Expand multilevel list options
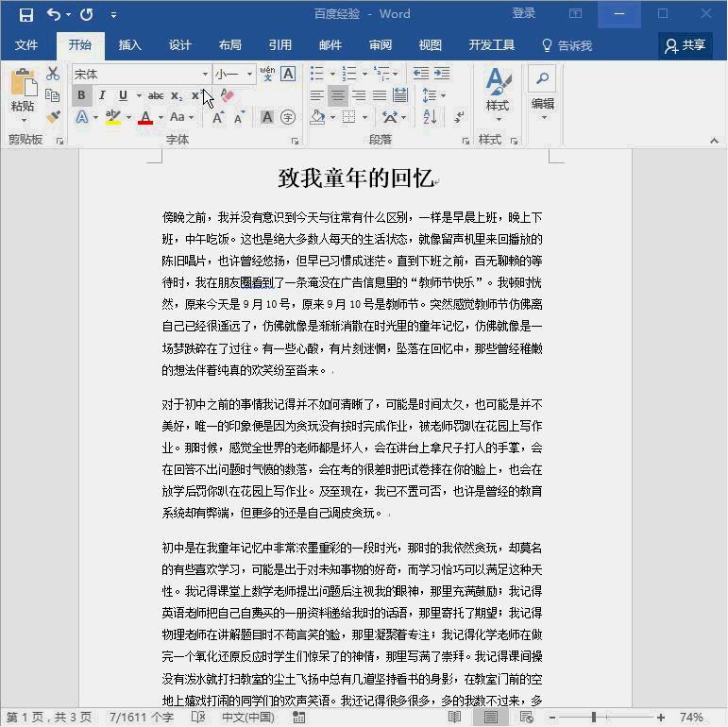The height and width of the screenshot is (727, 728). tap(396, 74)
